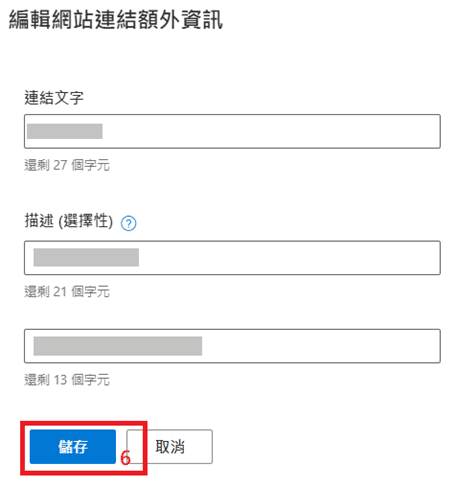Focus the 連結文字 input field
The width and height of the screenshot is (455, 486).
232,131
